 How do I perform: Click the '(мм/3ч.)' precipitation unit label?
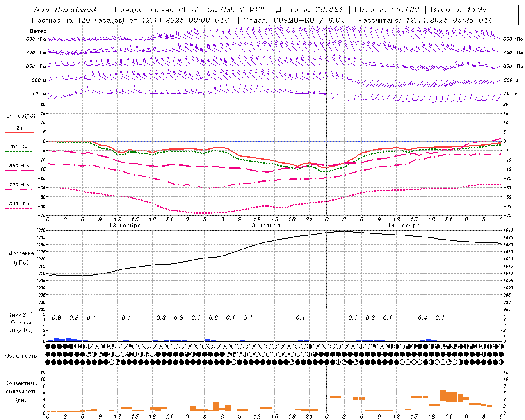(x=21, y=315)
